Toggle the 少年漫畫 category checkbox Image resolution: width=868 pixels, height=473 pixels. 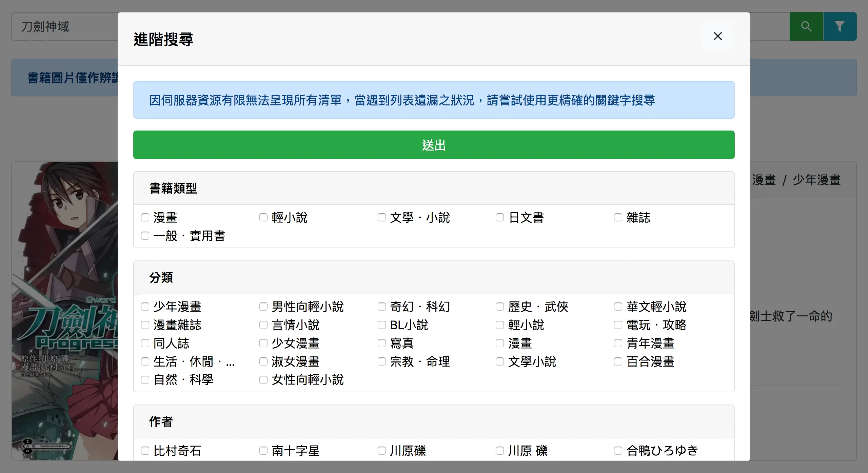click(145, 307)
